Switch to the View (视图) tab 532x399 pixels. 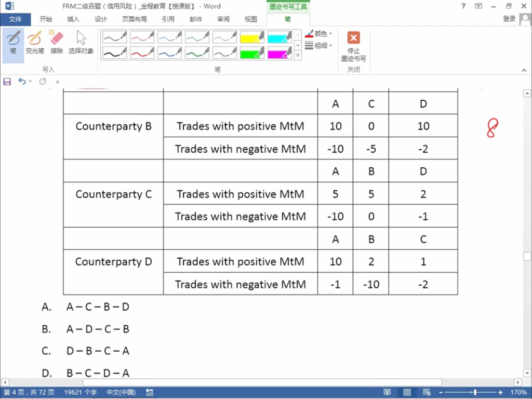pyautogui.click(x=251, y=19)
